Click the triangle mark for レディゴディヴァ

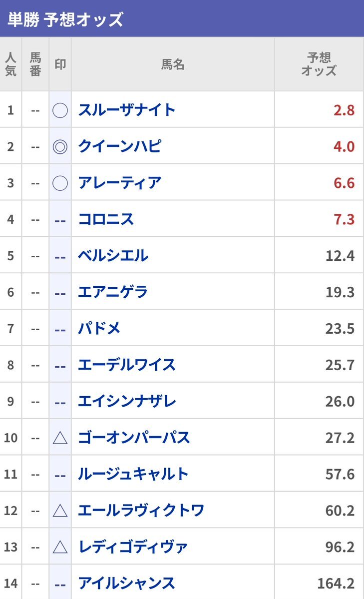point(60,547)
